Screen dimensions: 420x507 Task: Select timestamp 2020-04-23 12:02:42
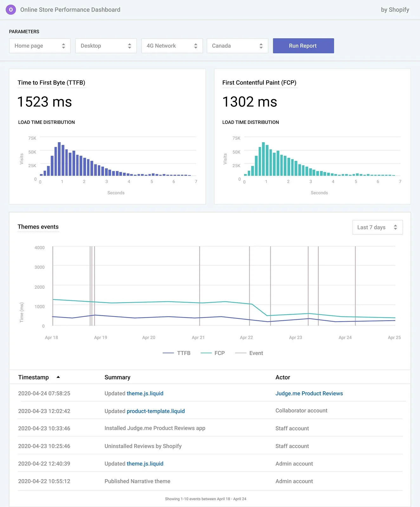click(44, 411)
